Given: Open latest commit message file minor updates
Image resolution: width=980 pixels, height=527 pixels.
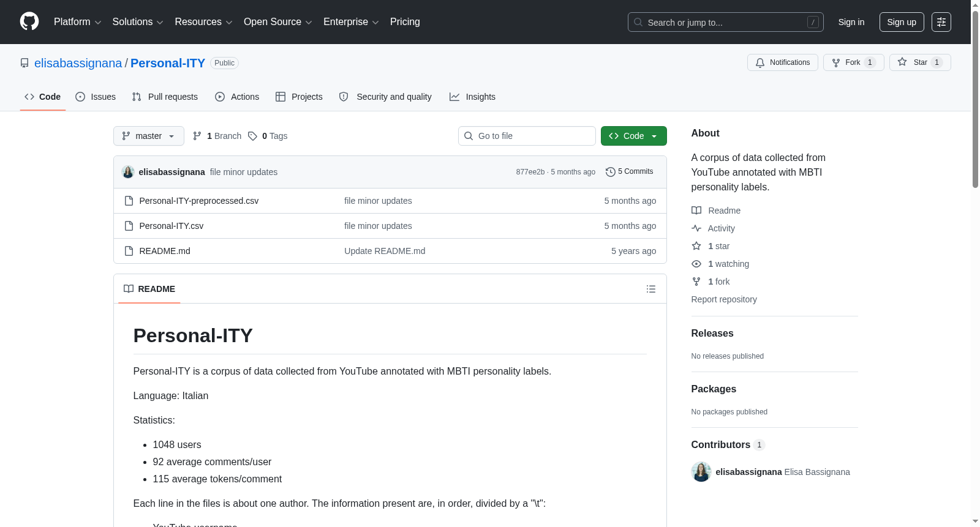Looking at the screenshot, I should [x=244, y=172].
